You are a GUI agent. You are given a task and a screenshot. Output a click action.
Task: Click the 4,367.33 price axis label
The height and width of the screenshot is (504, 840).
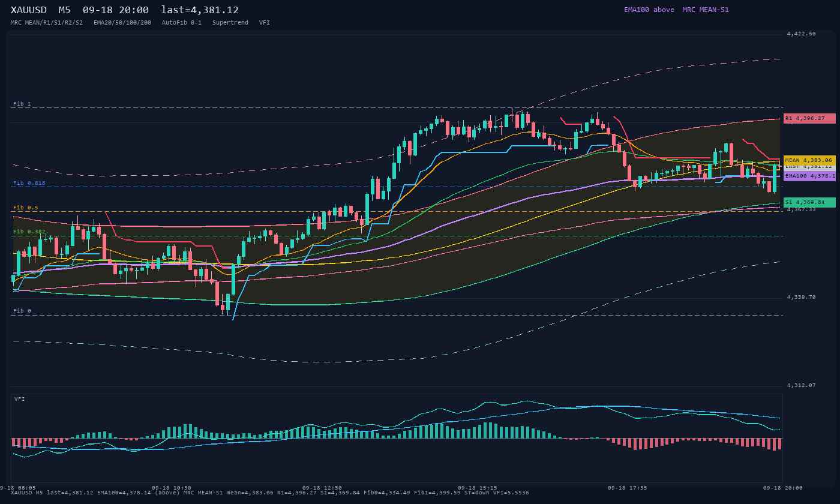click(x=802, y=209)
